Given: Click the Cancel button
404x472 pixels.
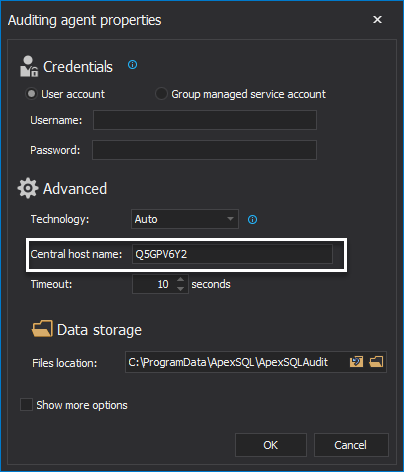Looking at the screenshot, I should pos(351,445).
